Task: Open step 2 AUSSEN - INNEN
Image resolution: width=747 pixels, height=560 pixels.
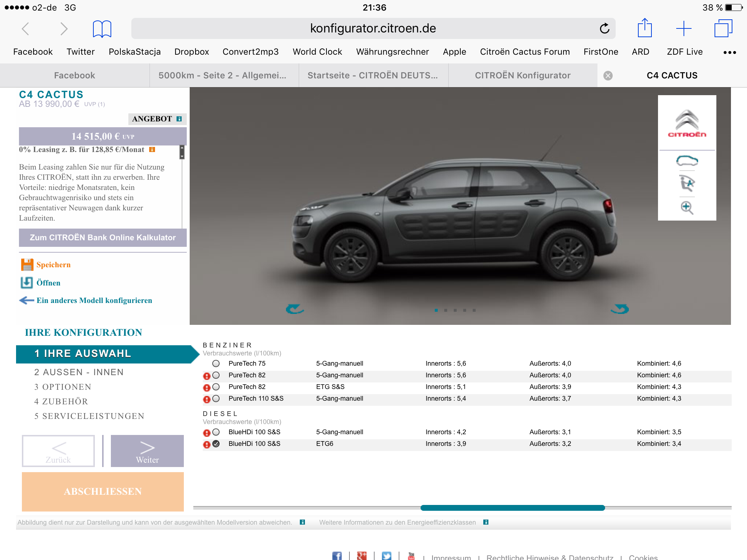Action: click(x=79, y=372)
